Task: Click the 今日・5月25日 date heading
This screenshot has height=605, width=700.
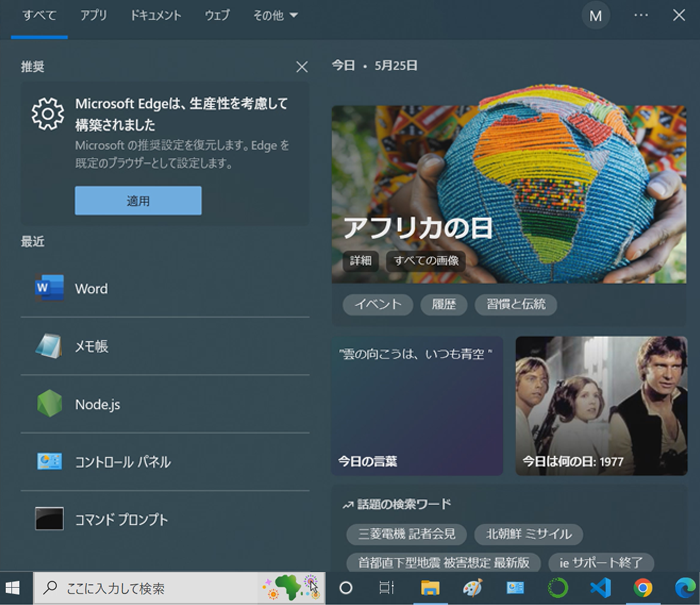Action: tap(375, 66)
